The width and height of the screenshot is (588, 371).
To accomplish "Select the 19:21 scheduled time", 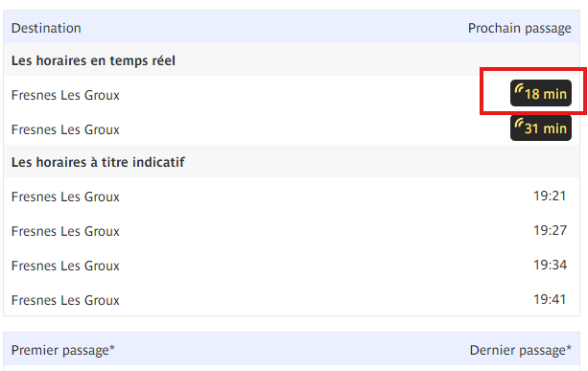I will (x=550, y=196).
